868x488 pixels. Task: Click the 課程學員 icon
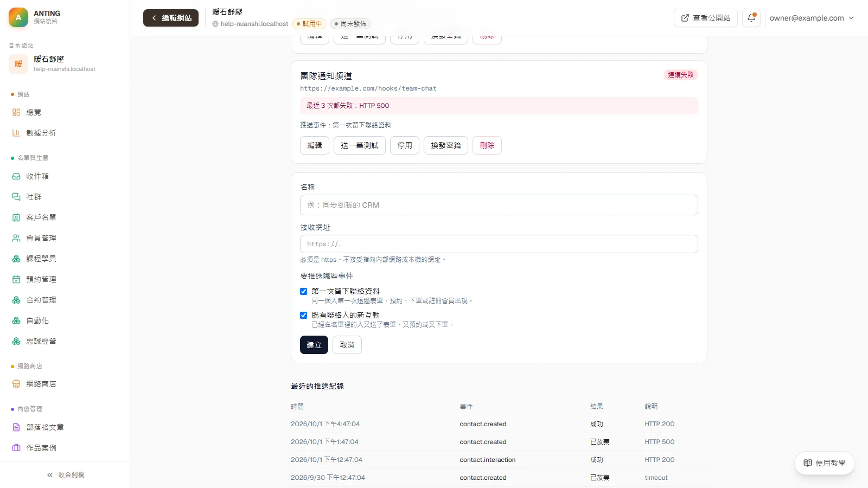click(x=16, y=259)
